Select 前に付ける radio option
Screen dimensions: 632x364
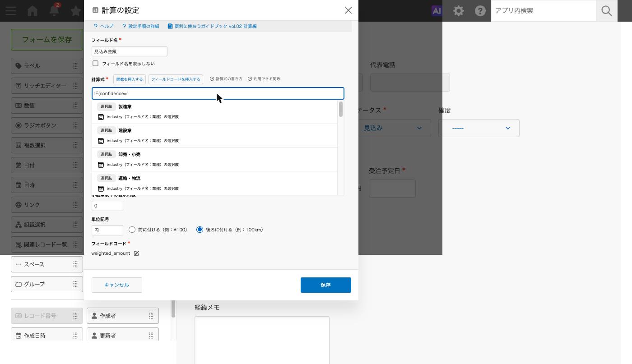[x=132, y=230]
